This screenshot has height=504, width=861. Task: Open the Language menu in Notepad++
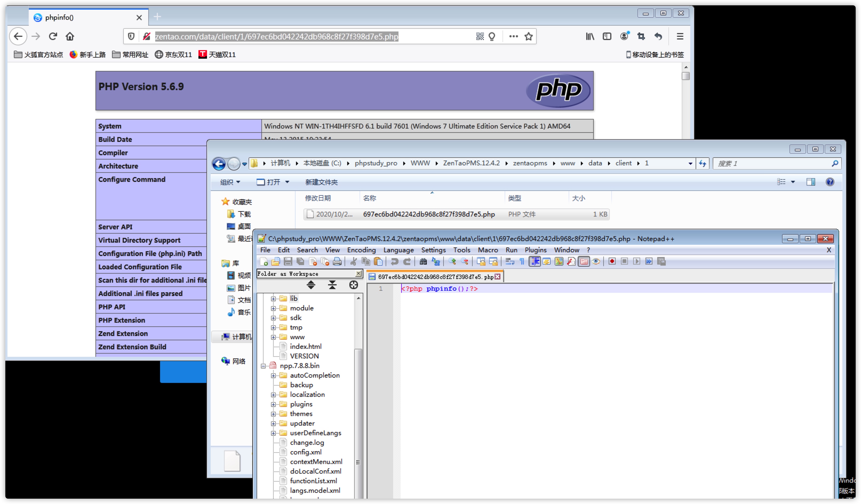[398, 250]
